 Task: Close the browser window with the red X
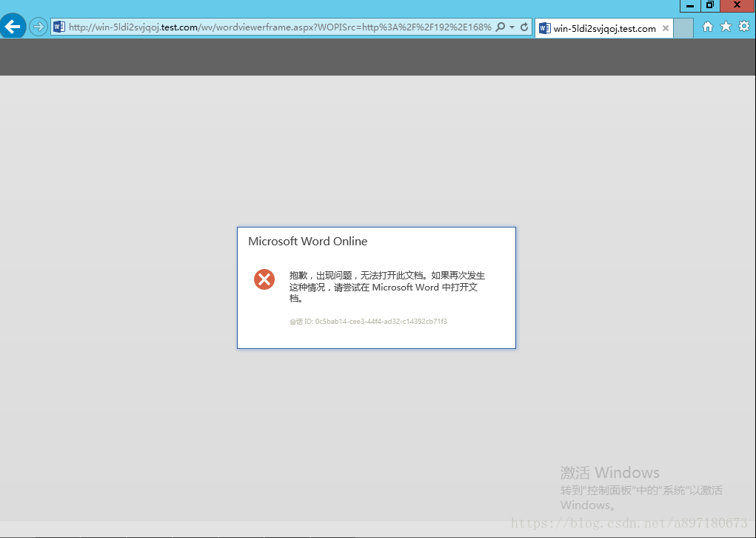737,6
